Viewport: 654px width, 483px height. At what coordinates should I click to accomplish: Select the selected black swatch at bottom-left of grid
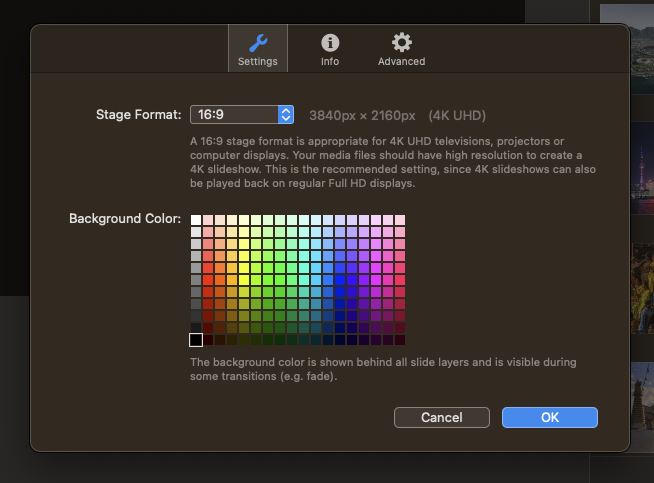point(196,340)
